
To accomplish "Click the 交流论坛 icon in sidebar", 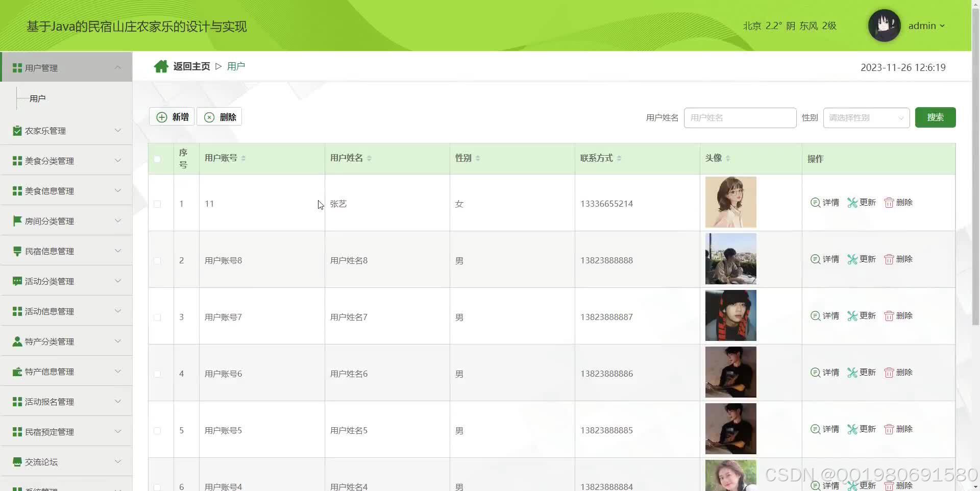I will pos(17,462).
